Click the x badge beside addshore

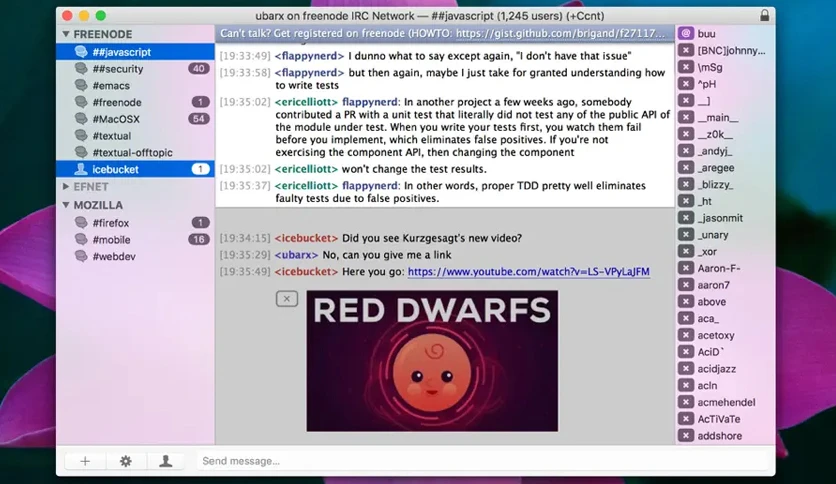(x=686, y=435)
